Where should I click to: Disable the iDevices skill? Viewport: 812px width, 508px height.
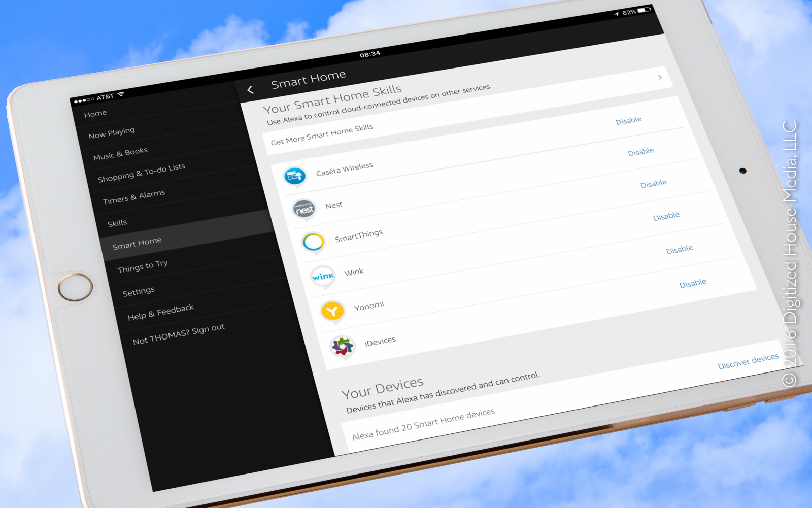click(693, 283)
